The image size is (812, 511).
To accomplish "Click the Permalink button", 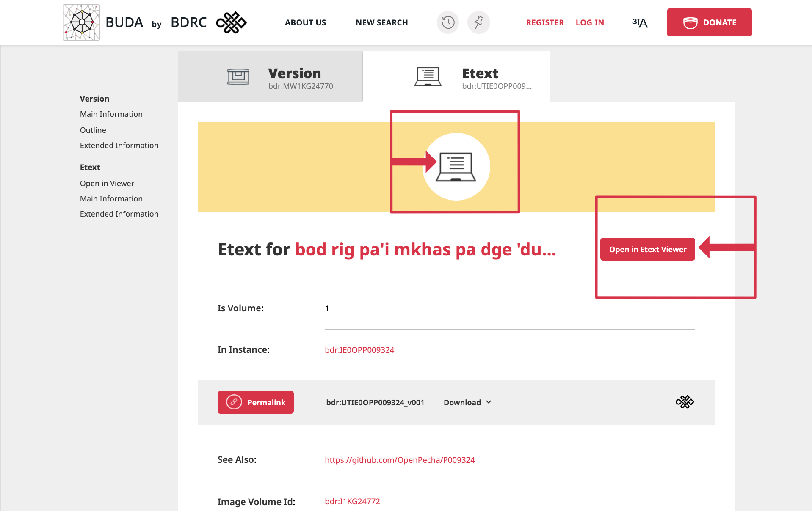I will point(256,402).
